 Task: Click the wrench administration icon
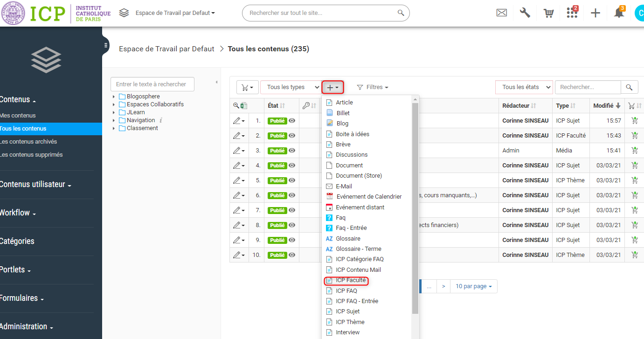coord(525,13)
